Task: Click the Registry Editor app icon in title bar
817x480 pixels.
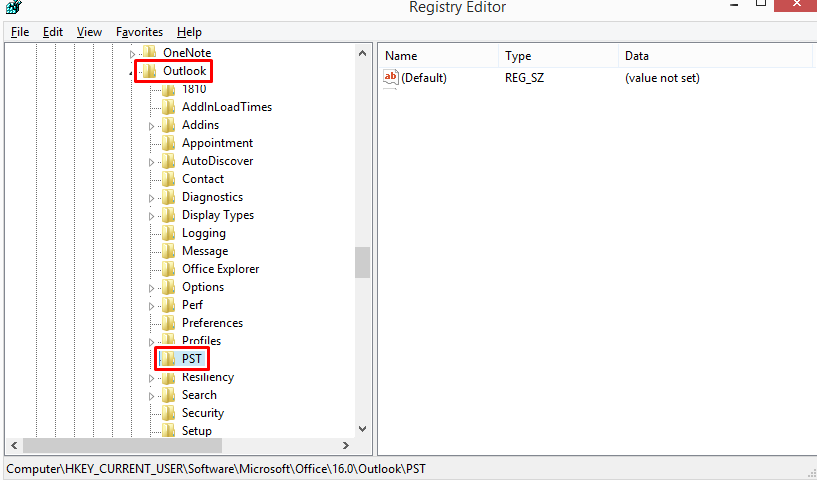Action: pyautogui.click(x=14, y=7)
